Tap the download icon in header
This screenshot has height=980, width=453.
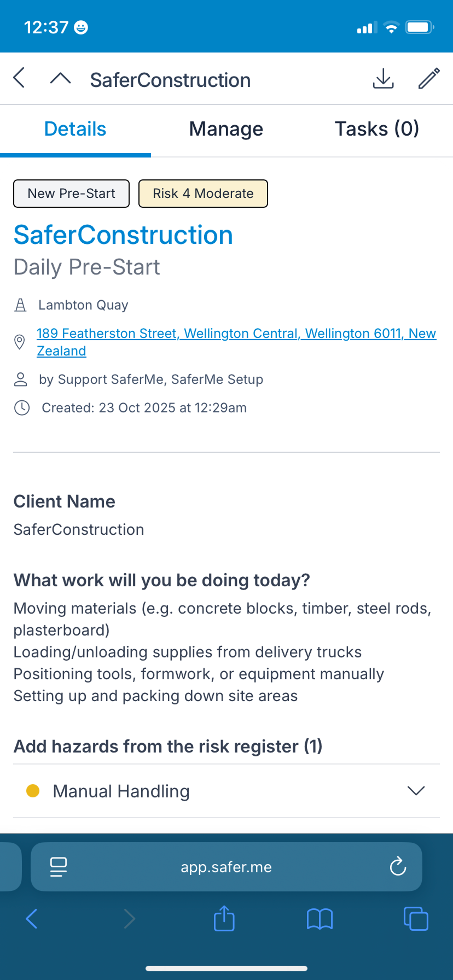pos(383,79)
